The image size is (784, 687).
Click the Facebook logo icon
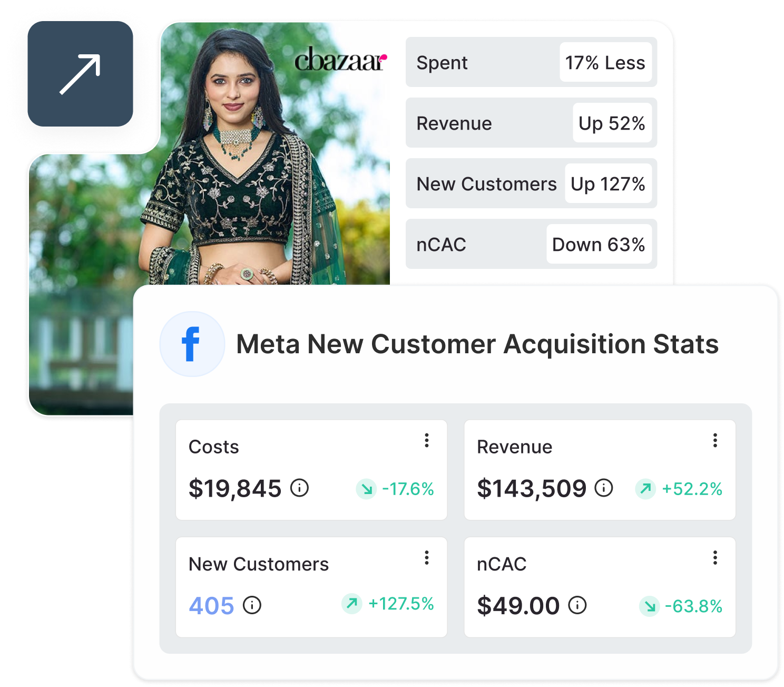(192, 344)
